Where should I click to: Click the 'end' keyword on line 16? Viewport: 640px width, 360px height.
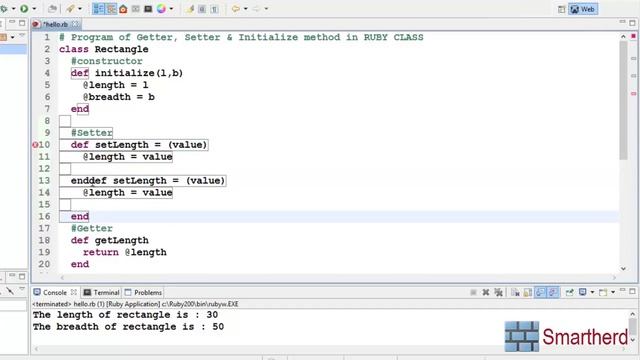click(x=80, y=217)
